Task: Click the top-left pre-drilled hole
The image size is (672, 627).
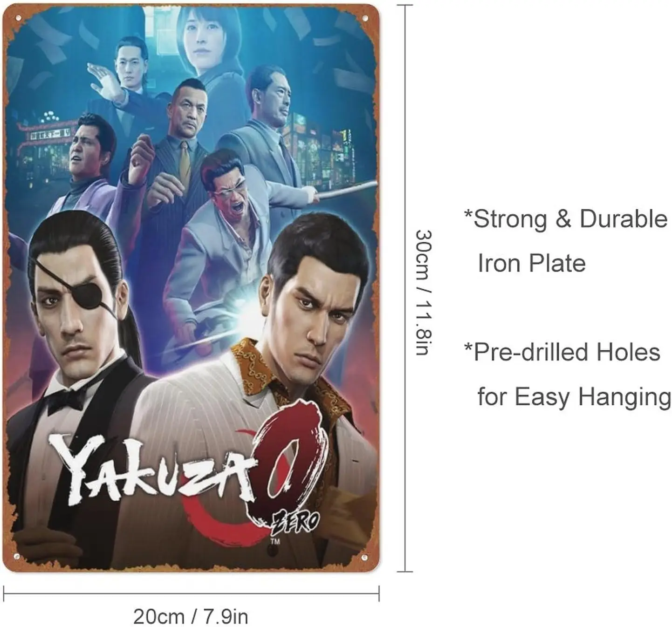Action: (18, 18)
